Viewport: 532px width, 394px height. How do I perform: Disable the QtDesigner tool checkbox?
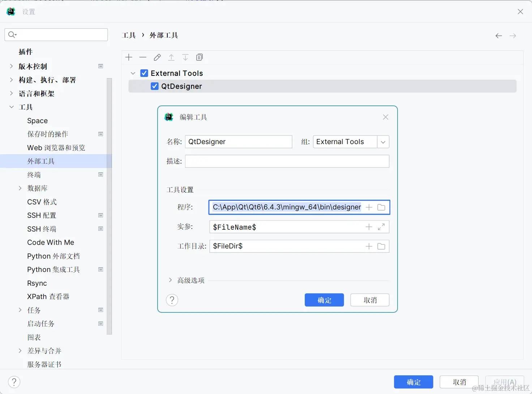point(154,86)
